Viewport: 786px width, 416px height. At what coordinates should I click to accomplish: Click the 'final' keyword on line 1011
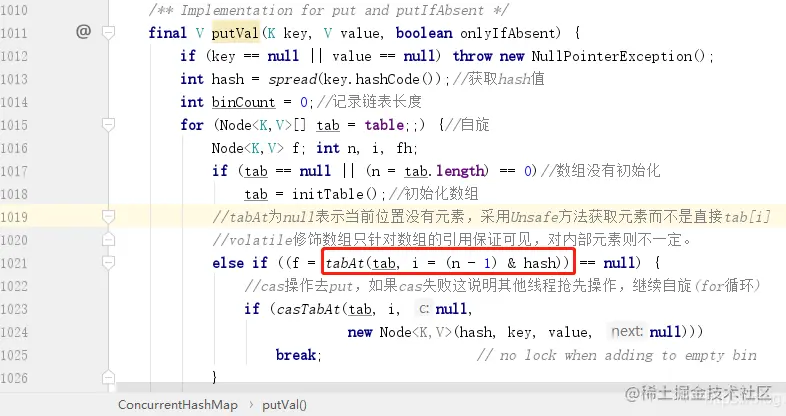pos(167,33)
